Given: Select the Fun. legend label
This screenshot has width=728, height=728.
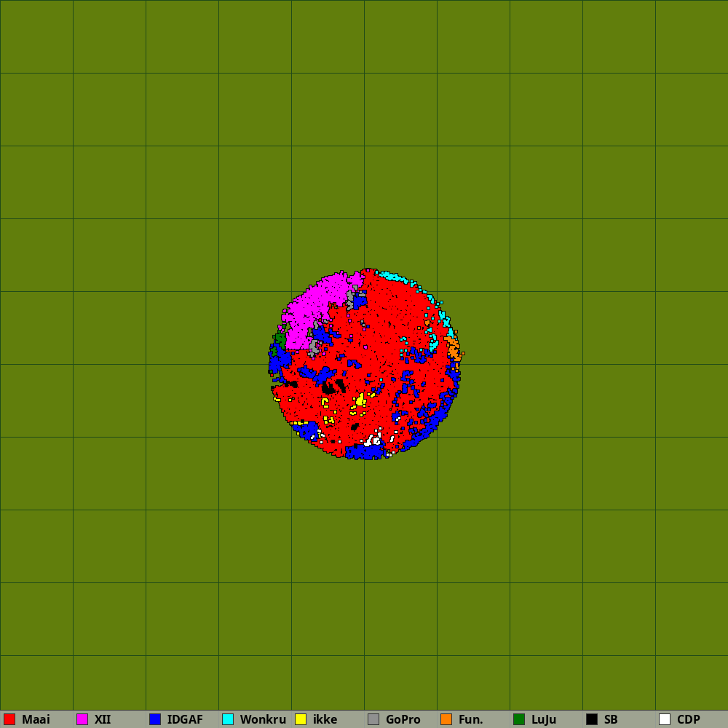Looking at the screenshot, I should (471, 719).
